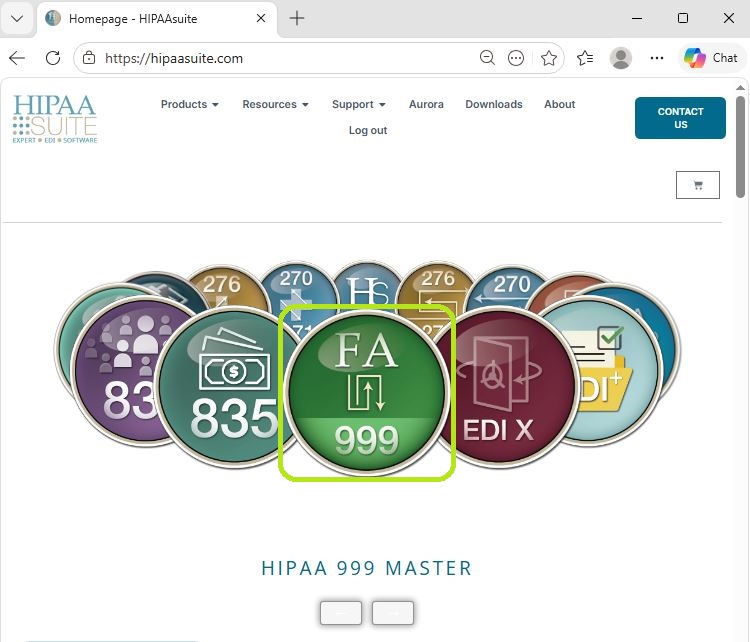Viewport: 750px width, 642px height.
Task: Open the tab actions chevron menu
Action: (17, 19)
